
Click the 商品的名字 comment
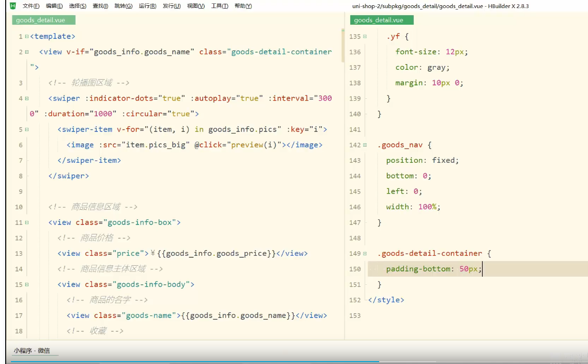pyautogui.click(x=107, y=300)
